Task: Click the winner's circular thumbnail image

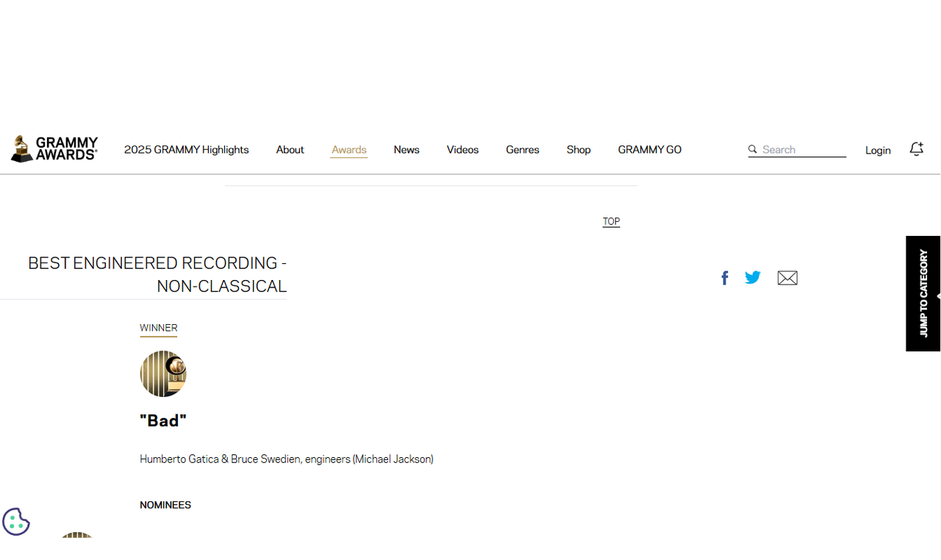Action: [x=163, y=373]
